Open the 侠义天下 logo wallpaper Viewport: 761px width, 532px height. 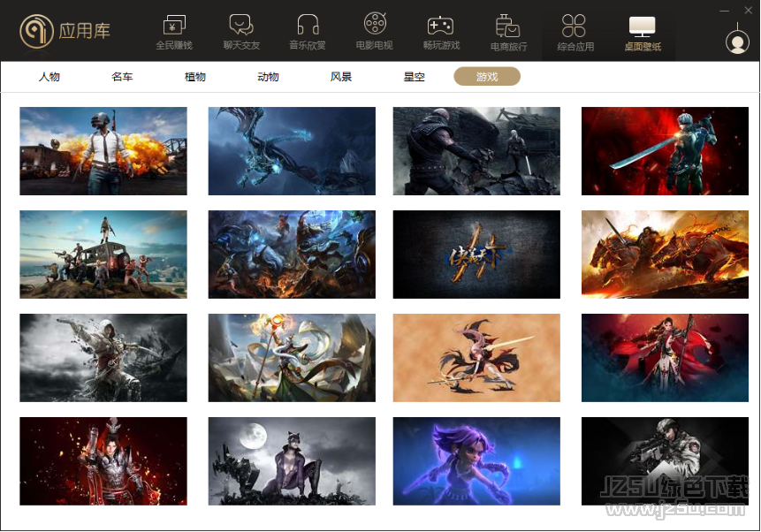pyautogui.click(x=476, y=255)
